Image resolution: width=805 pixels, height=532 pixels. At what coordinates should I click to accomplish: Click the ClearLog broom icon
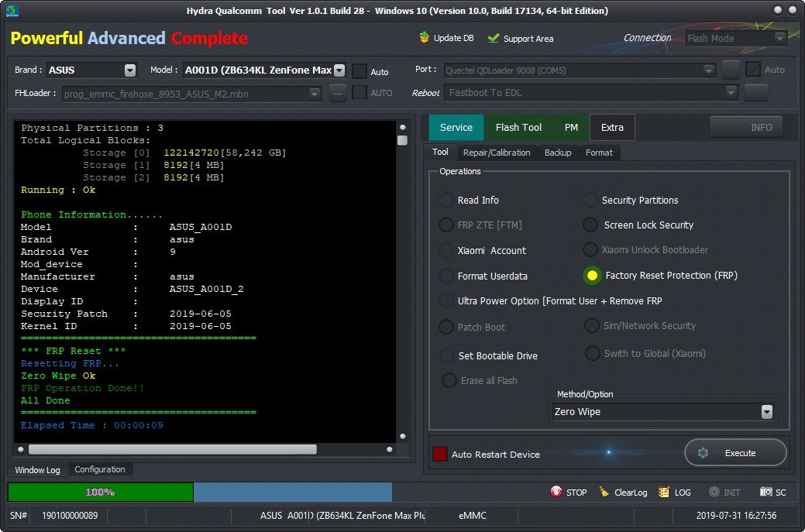604,492
